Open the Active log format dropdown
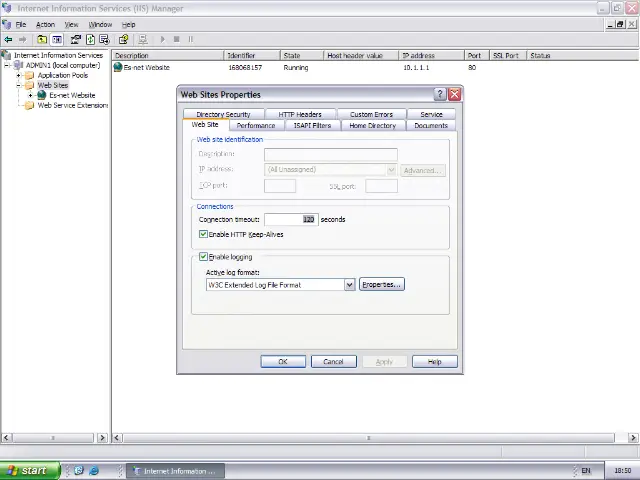The height and width of the screenshot is (480, 640). point(349,285)
